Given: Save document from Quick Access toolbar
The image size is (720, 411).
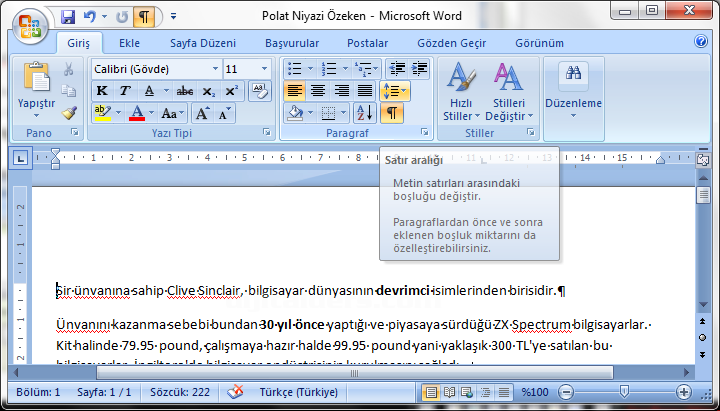Looking at the screenshot, I should point(68,17).
